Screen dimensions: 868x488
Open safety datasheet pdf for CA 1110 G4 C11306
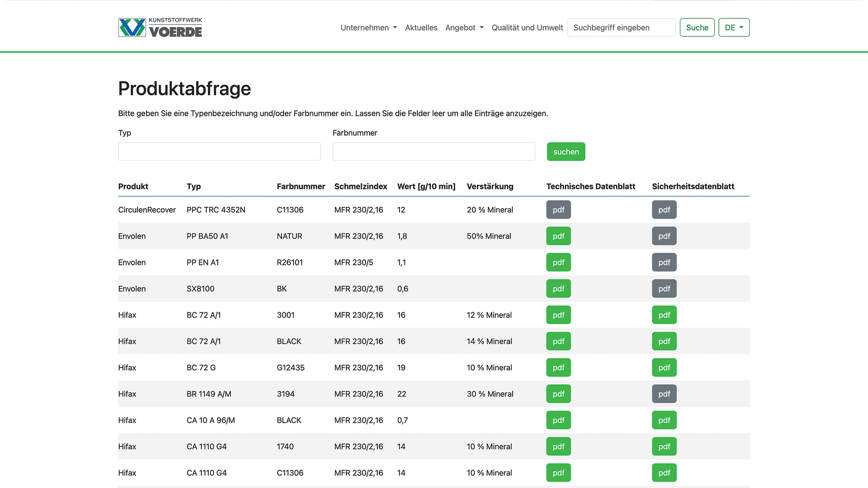(664, 473)
